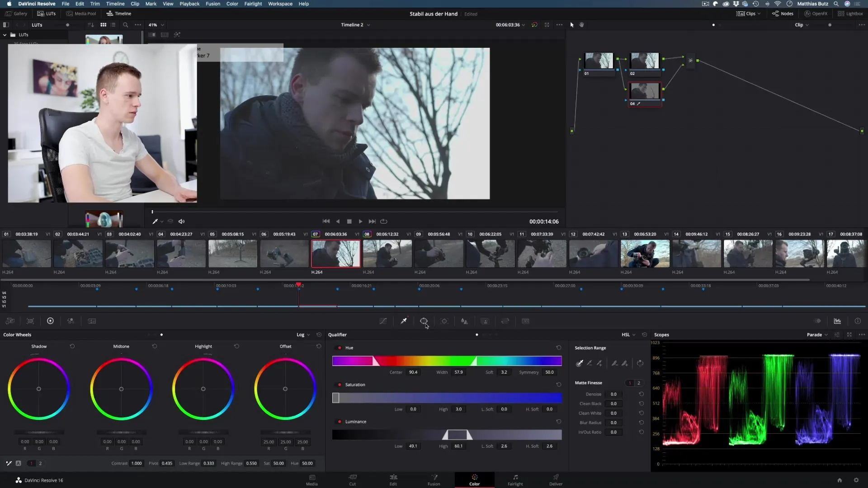Open the Log wheels mode dropdown
The height and width of the screenshot is (488, 868).
click(x=303, y=335)
